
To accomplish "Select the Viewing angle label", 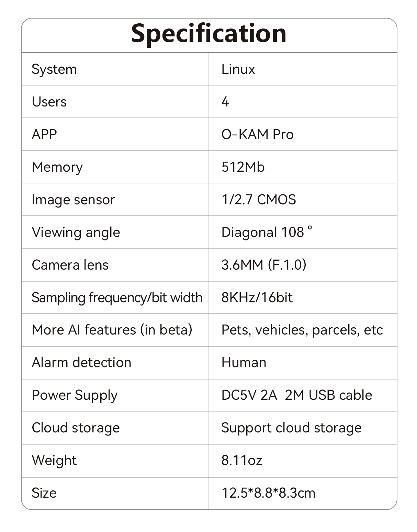I will (76, 233).
